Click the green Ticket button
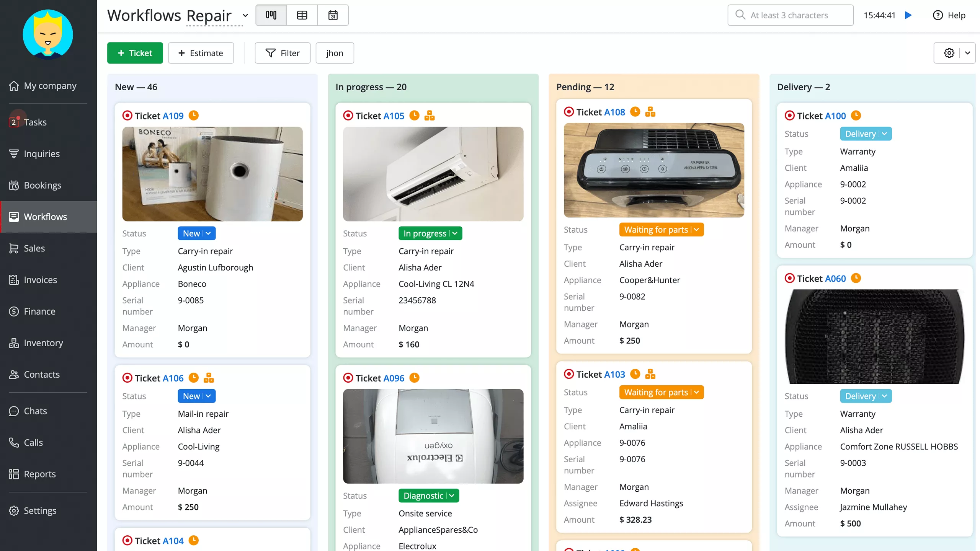Image resolution: width=980 pixels, height=551 pixels. [x=135, y=53]
